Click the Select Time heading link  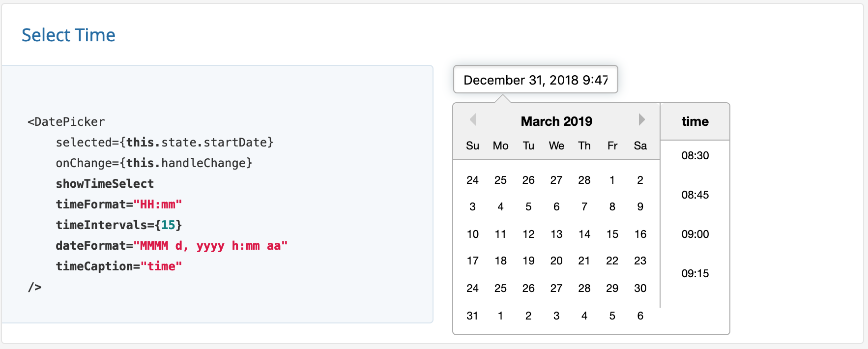tap(68, 35)
